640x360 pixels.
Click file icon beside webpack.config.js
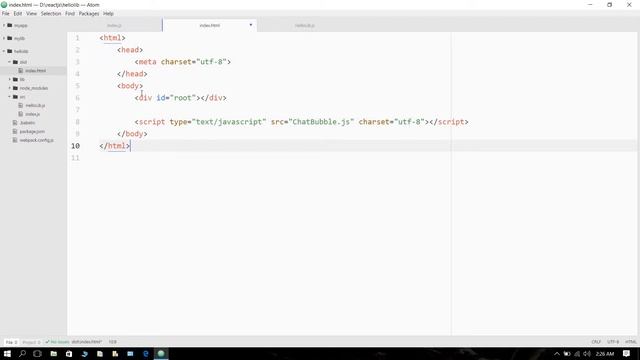(15, 140)
